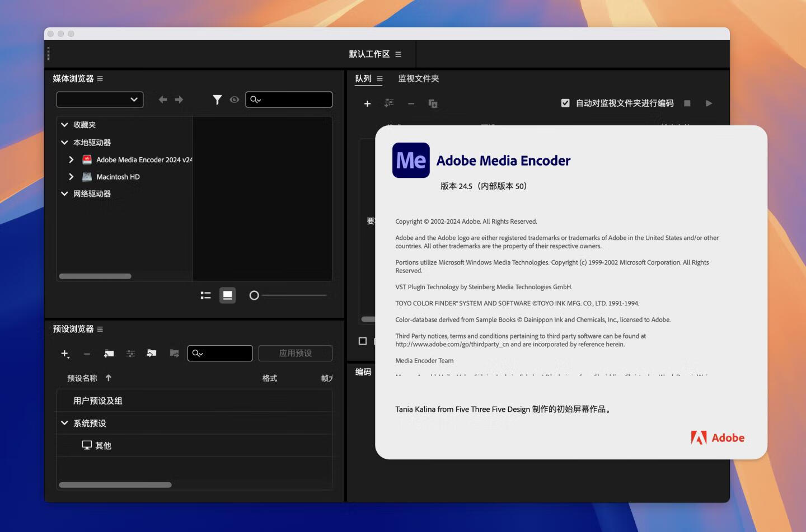Open the default workspace menu icon
806x532 pixels.
(x=398, y=54)
